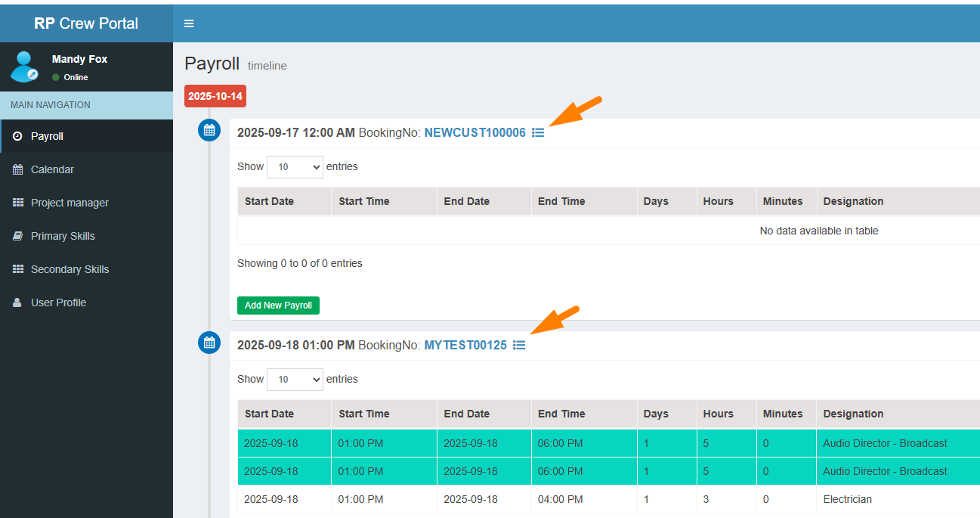Click the calendar icon in the sidebar

click(x=18, y=169)
